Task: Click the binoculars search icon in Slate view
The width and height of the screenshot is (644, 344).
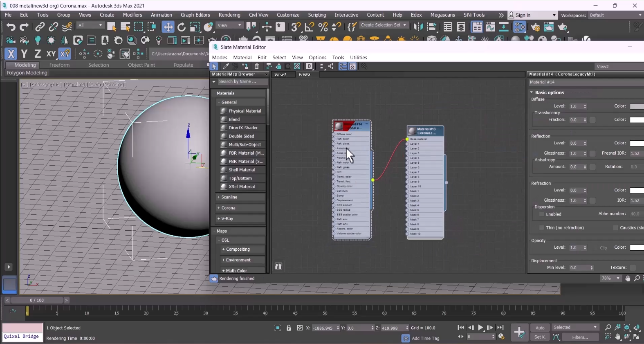Action: click(x=278, y=266)
